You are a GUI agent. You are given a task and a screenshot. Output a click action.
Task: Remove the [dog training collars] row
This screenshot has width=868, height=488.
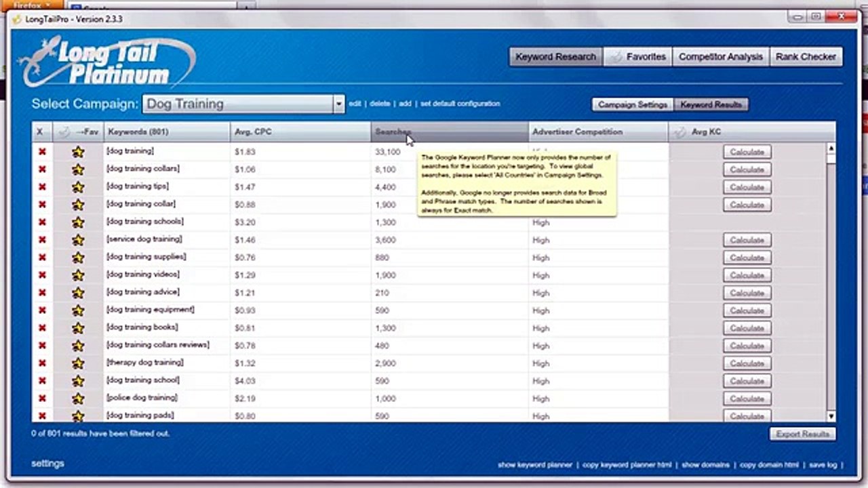pos(42,169)
